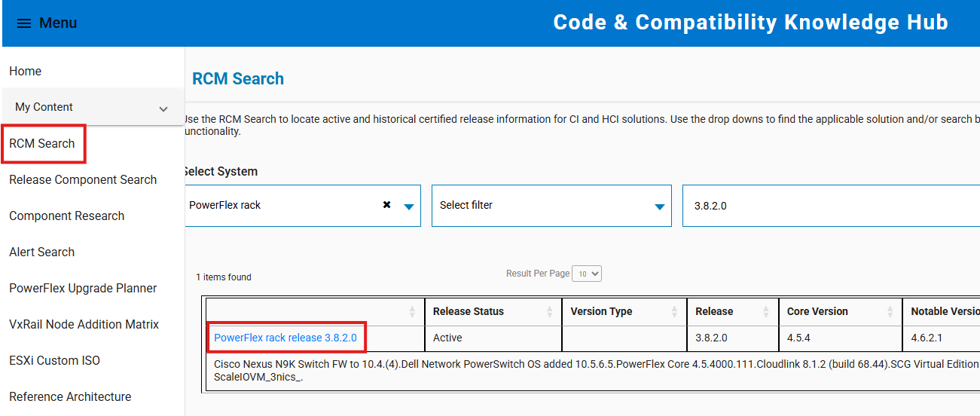The image size is (980, 416).
Task: Open Reference Architecture page
Action: (x=70, y=396)
